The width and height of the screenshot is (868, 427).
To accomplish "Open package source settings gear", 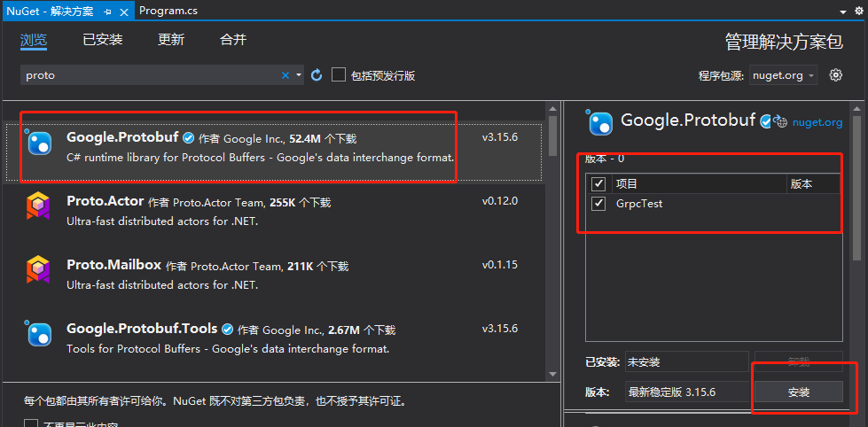I will 836,74.
